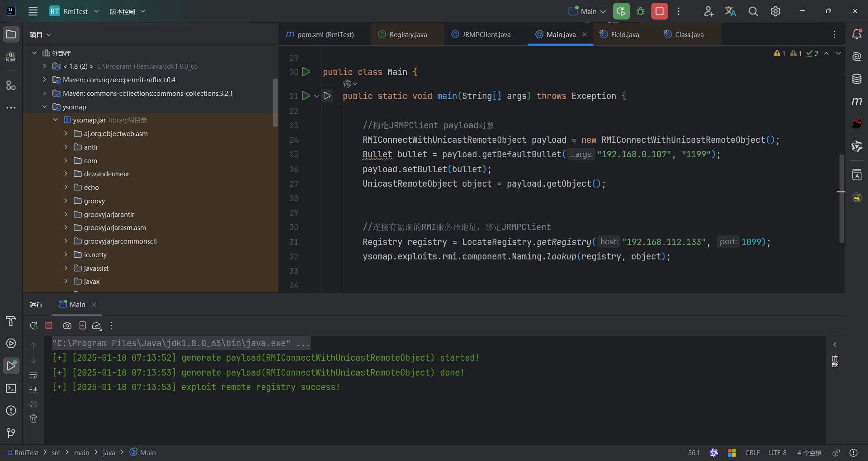Viewport: 868px width, 461px height.
Task: Open project view options dropdown
Action: point(41,34)
